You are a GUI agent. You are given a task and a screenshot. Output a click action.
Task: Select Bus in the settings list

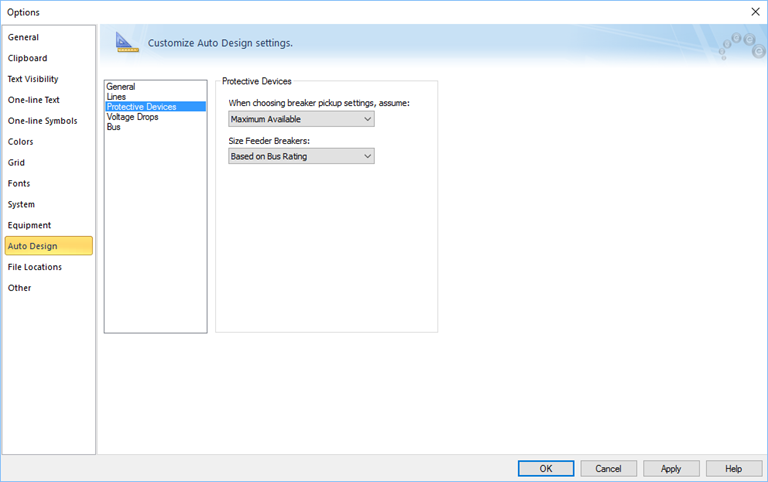[113, 127]
